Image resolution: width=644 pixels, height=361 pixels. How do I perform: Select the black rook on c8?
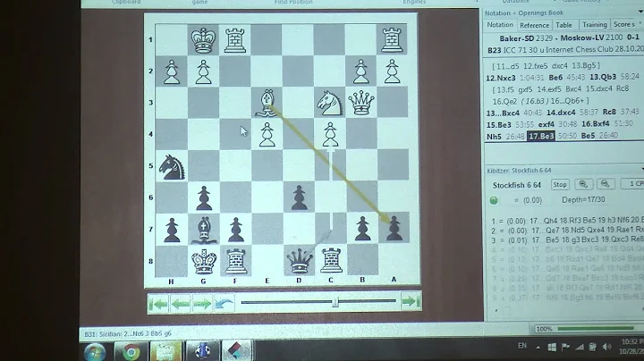(331, 261)
